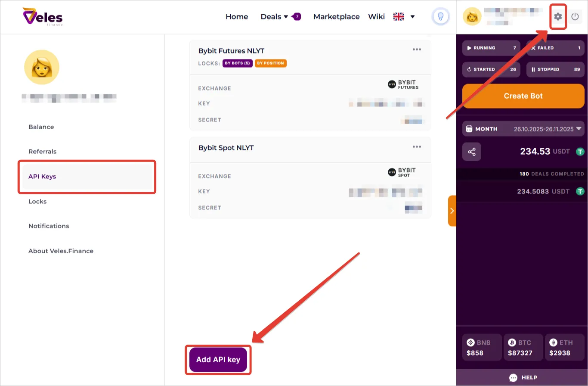Open settings via the gear icon
This screenshot has width=588, height=386.
click(x=558, y=17)
